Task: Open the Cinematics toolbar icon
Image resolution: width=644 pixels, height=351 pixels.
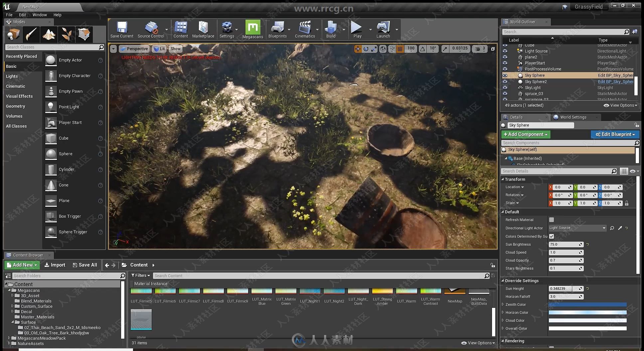Action: click(x=305, y=30)
